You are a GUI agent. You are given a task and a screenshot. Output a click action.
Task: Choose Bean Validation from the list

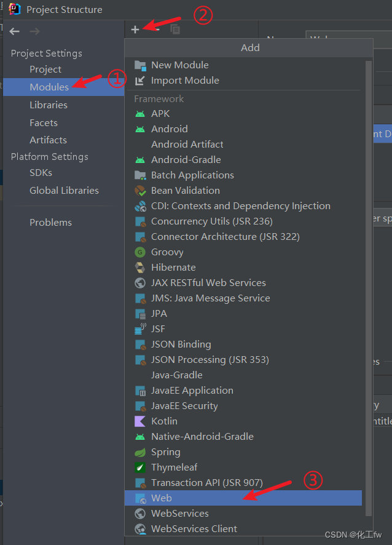tap(187, 190)
